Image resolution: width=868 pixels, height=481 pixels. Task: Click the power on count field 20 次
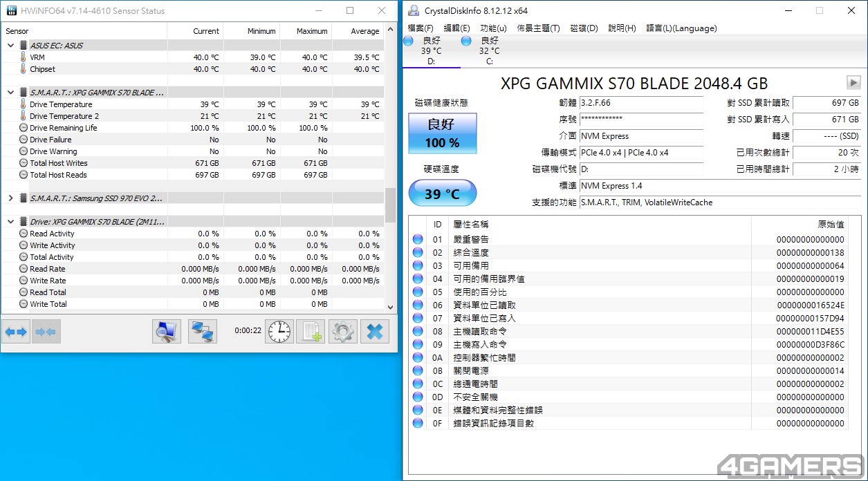827,153
